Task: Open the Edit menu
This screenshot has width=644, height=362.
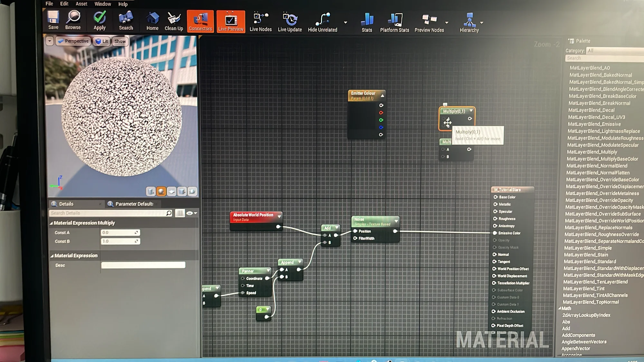Action: (x=64, y=4)
